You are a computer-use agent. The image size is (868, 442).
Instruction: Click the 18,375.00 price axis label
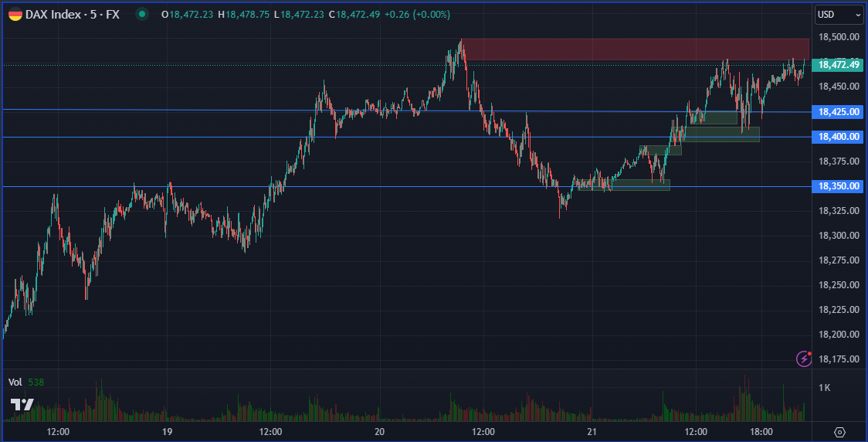tap(839, 161)
